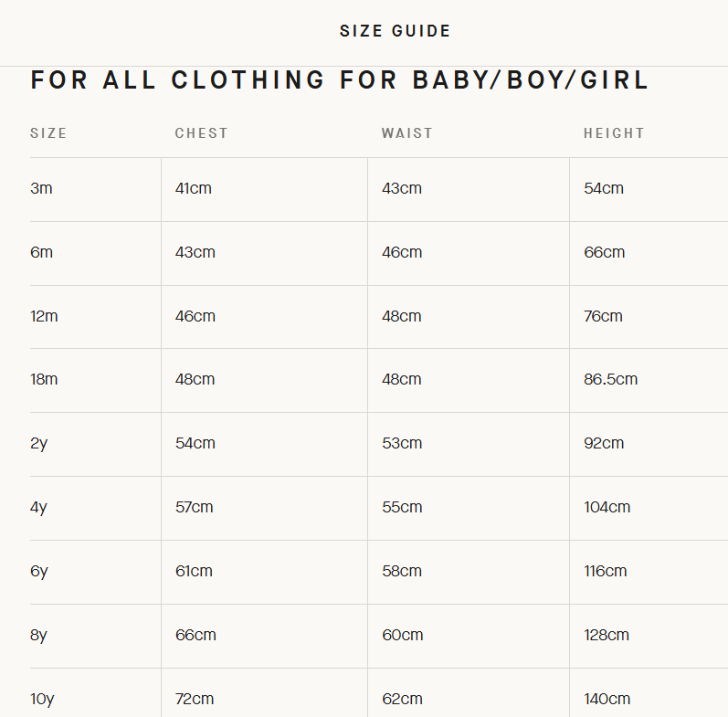Select the CHEST column header

pyautogui.click(x=202, y=133)
